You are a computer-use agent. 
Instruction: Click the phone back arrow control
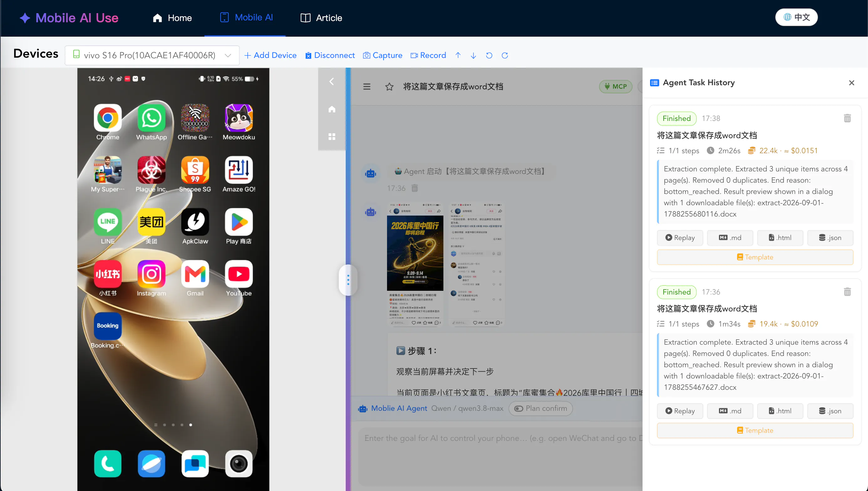coord(332,81)
